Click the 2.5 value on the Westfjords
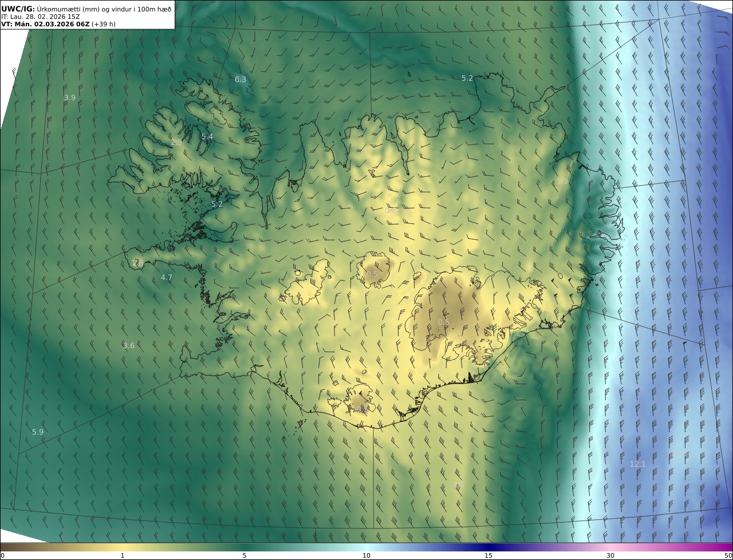Screen dimensions: 733x560 pos(176,142)
